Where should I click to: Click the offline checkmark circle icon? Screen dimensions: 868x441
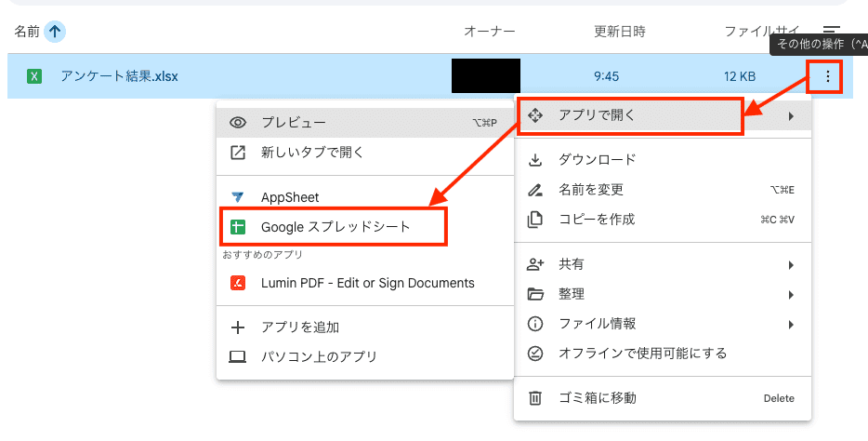pyautogui.click(x=534, y=354)
